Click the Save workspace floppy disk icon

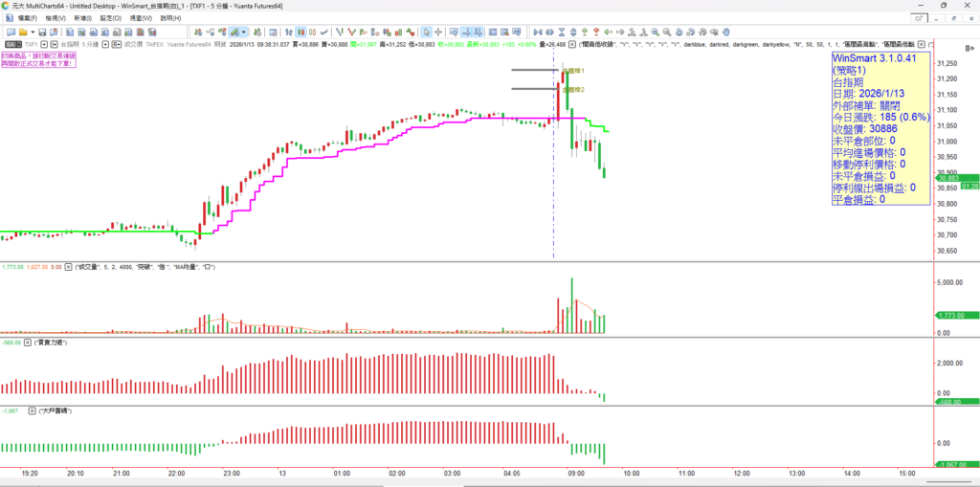42,32
